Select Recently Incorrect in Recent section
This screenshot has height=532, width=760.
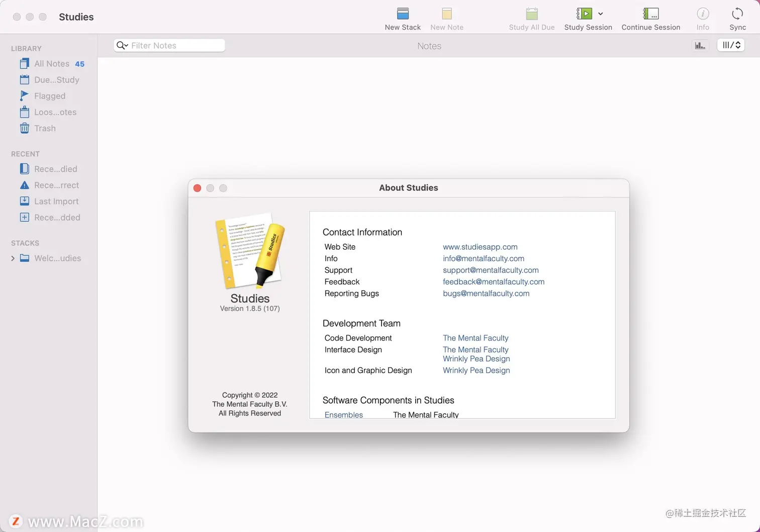pos(49,185)
